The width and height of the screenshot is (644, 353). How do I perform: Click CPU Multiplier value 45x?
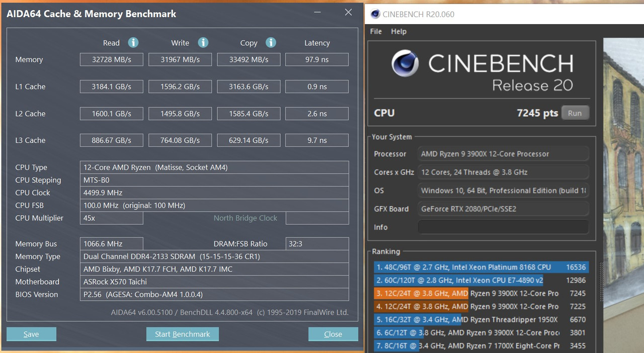click(111, 218)
